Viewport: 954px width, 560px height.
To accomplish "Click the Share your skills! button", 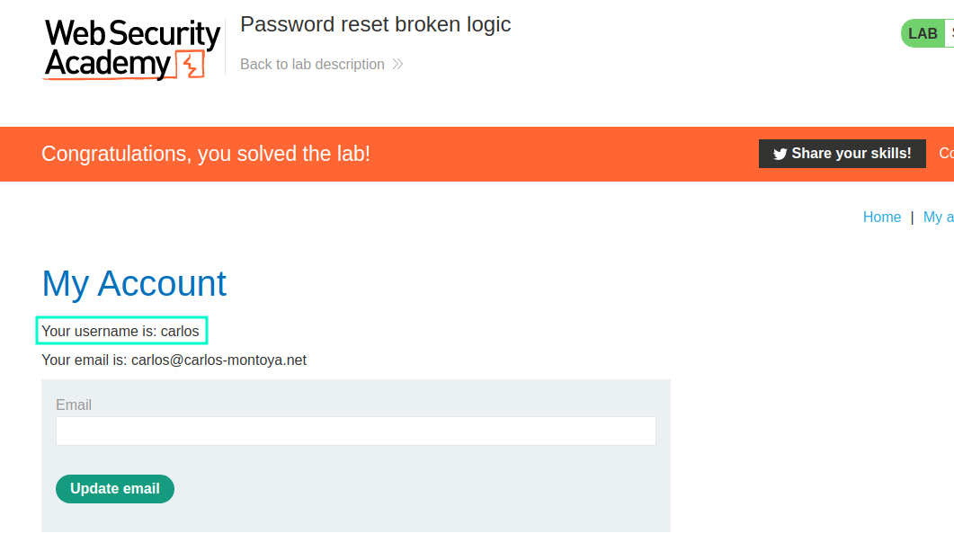I will click(x=842, y=154).
